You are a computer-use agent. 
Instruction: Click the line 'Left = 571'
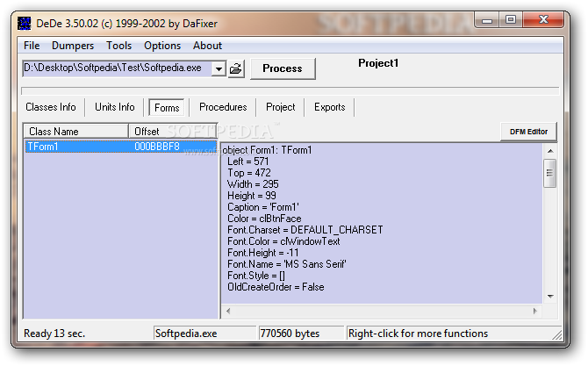click(247, 161)
